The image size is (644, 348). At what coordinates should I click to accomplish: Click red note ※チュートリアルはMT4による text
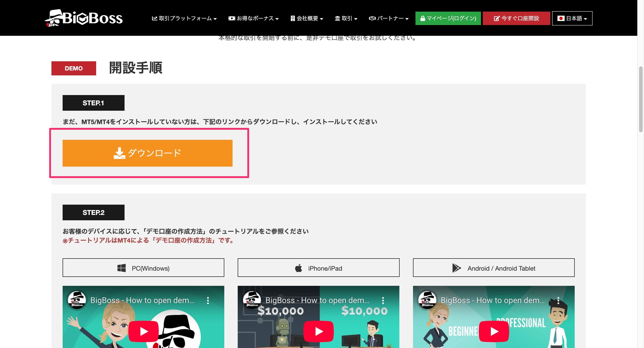148,240
